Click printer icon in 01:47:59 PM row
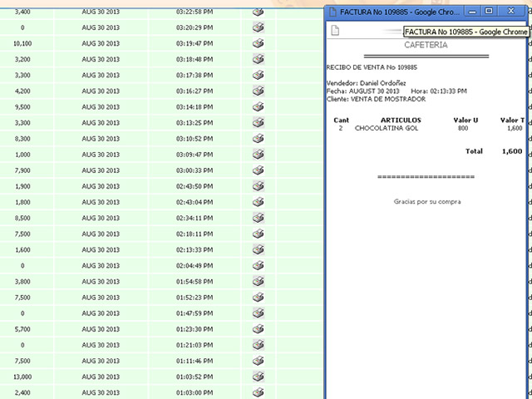 tap(259, 313)
